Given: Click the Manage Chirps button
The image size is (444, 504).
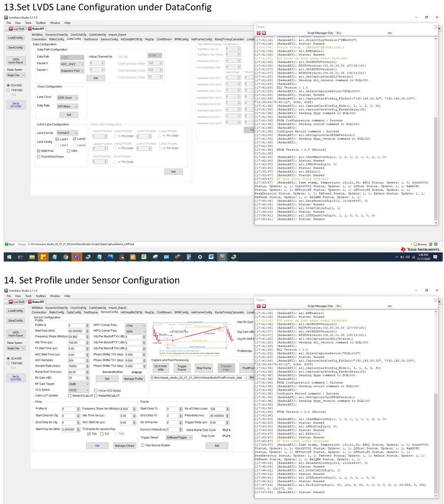Looking at the screenshot, I should [125, 446].
